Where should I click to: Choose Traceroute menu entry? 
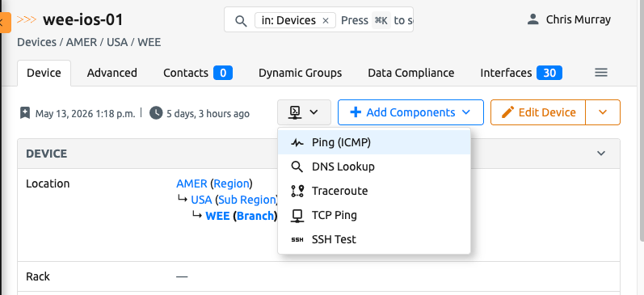coord(374,191)
